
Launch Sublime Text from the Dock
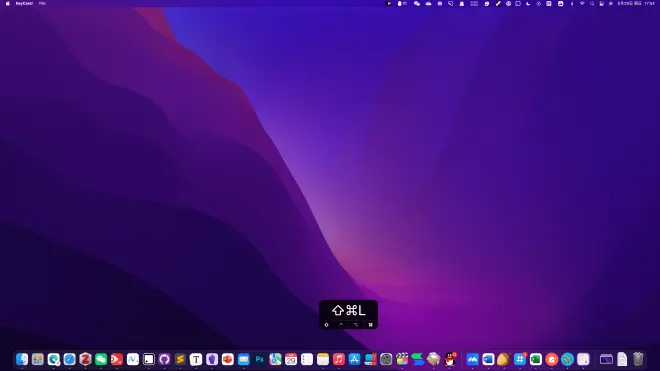tap(180, 359)
